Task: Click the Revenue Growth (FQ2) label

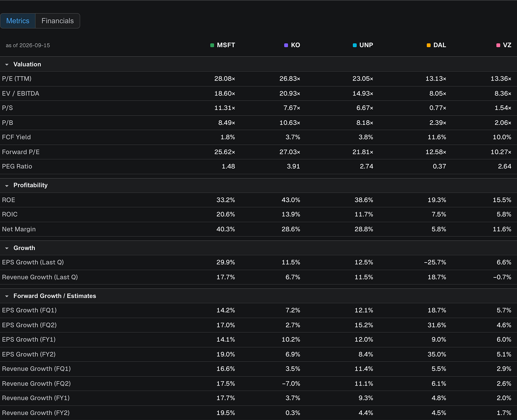Action: coord(36,384)
